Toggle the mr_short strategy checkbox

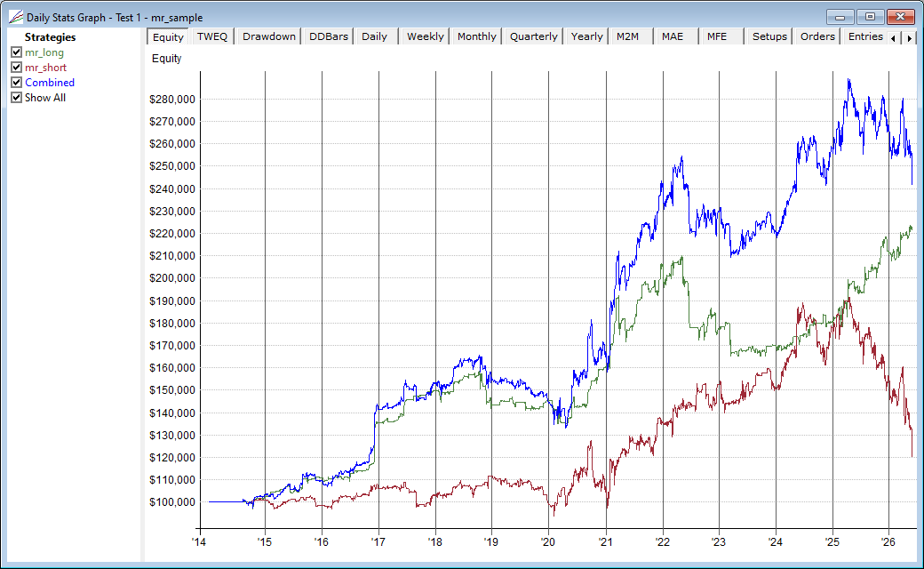(x=17, y=68)
